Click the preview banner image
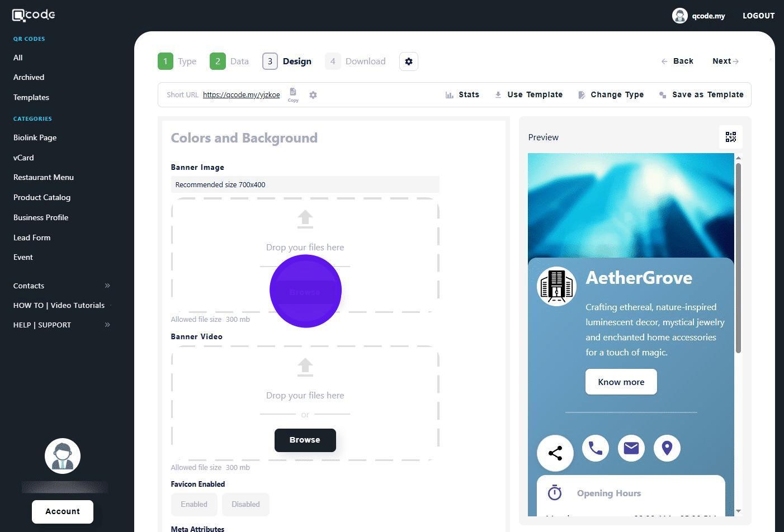This screenshot has width=784, height=532. [x=631, y=206]
